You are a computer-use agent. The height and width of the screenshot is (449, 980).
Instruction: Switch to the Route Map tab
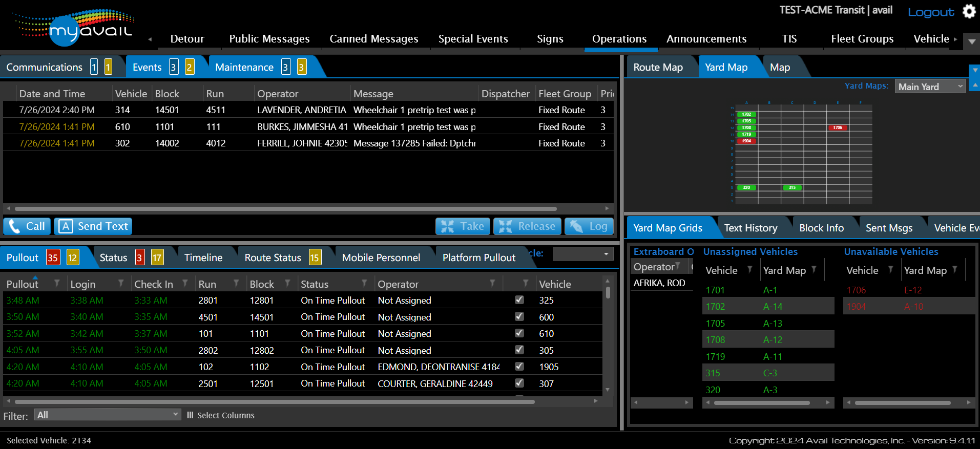tap(658, 67)
